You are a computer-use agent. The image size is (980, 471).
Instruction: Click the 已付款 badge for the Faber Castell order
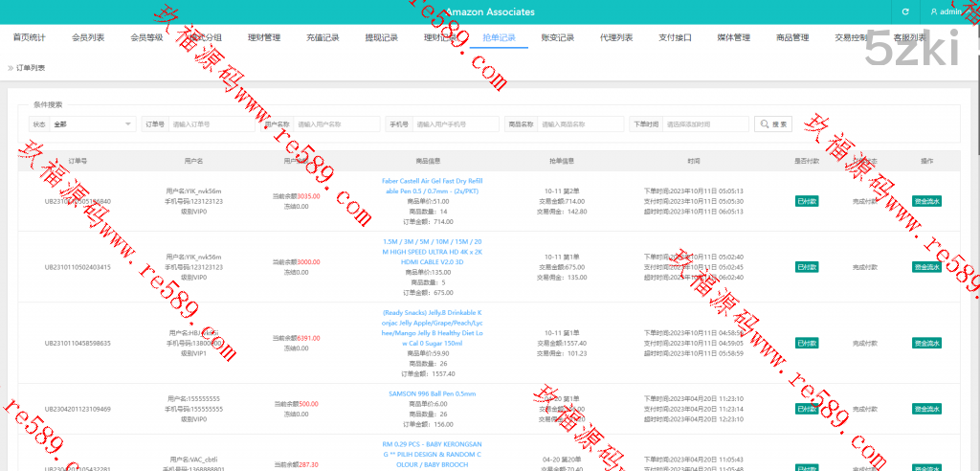pos(807,201)
